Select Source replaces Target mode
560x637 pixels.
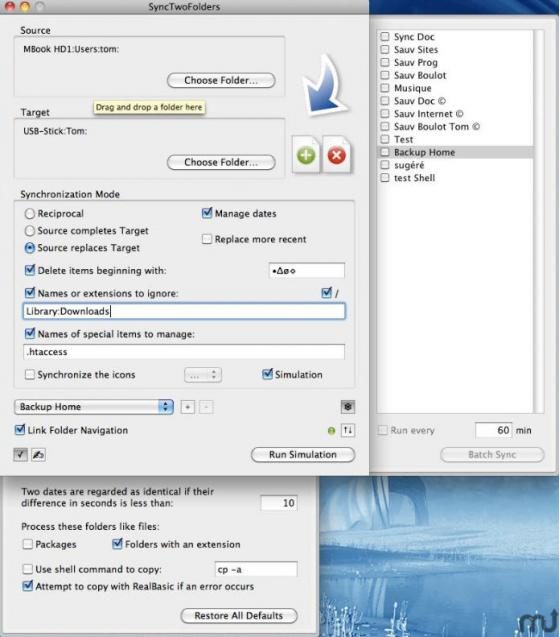tap(30, 248)
